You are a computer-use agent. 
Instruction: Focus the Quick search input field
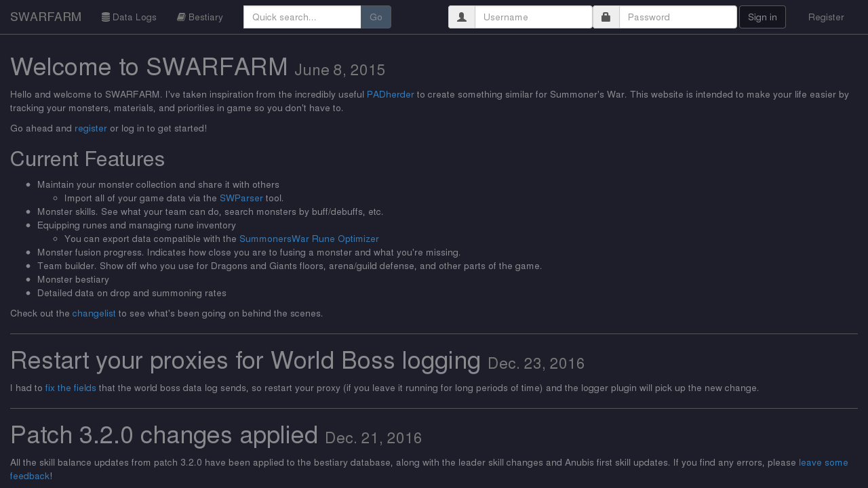point(302,17)
